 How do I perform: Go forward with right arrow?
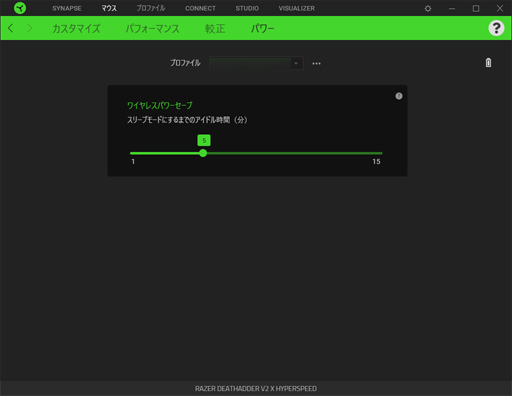(29, 28)
